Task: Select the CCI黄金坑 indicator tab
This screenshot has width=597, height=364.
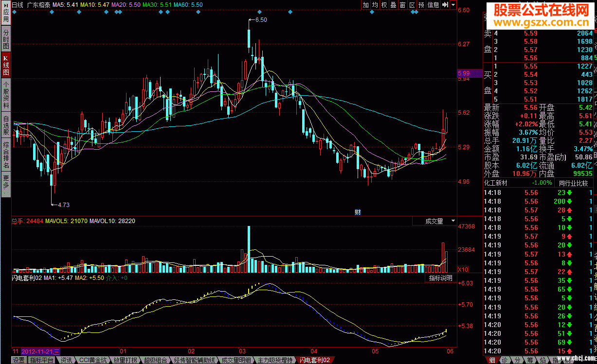Action: coord(92,360)
